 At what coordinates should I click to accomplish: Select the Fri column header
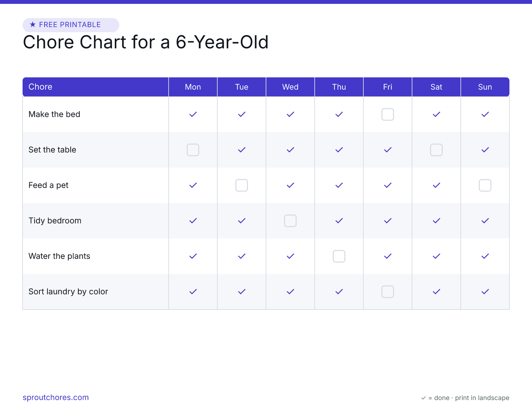pyautogui.click(x=388, y=87)
